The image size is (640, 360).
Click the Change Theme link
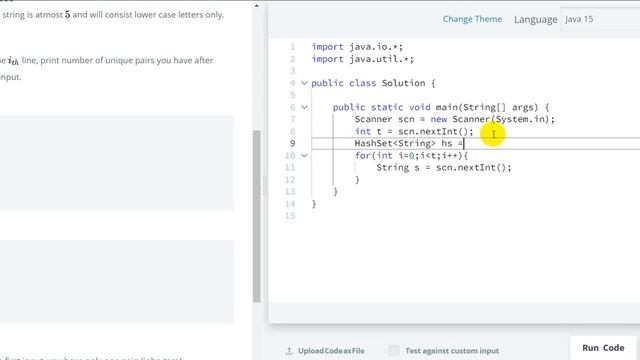(x=472, y=19)
